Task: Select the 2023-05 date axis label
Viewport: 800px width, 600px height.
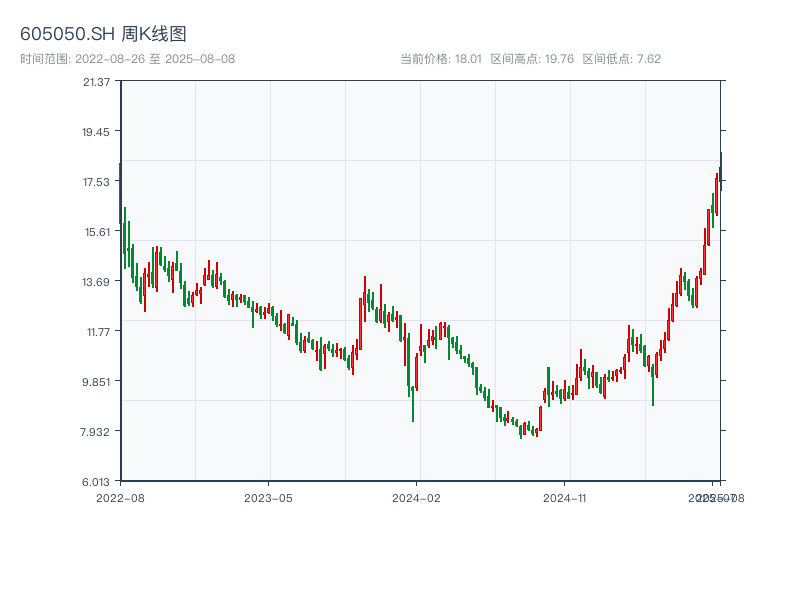Action: click(x=268, y=497)
